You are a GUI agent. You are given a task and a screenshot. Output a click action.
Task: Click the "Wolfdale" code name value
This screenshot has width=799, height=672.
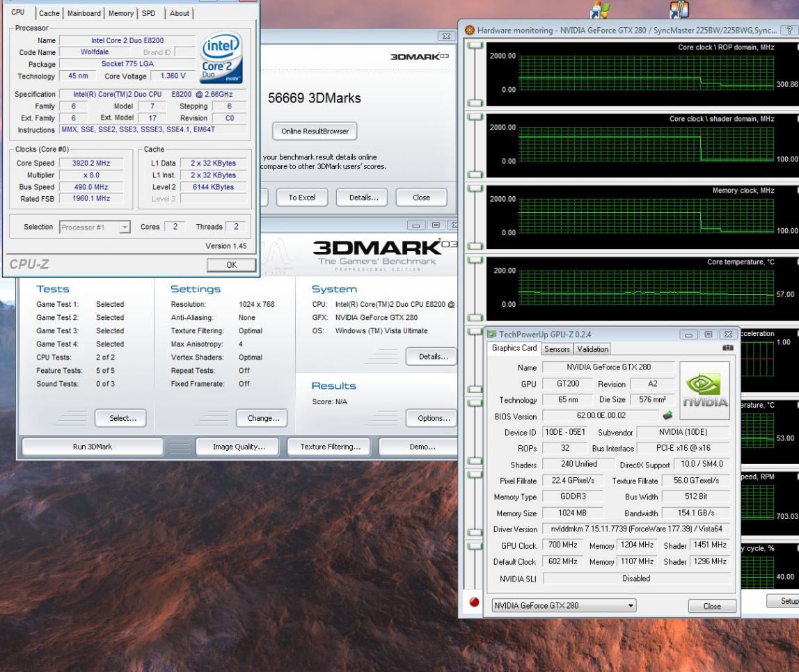95,52
